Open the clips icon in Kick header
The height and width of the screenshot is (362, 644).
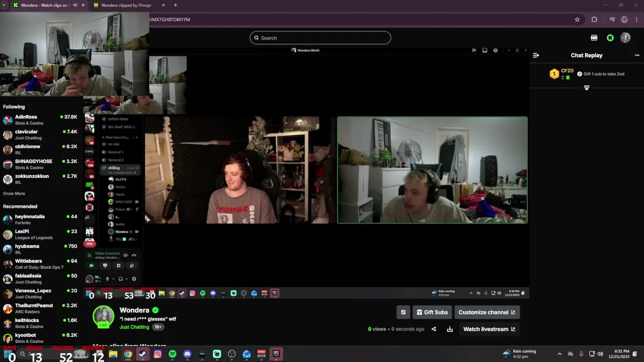click(594, 38)
